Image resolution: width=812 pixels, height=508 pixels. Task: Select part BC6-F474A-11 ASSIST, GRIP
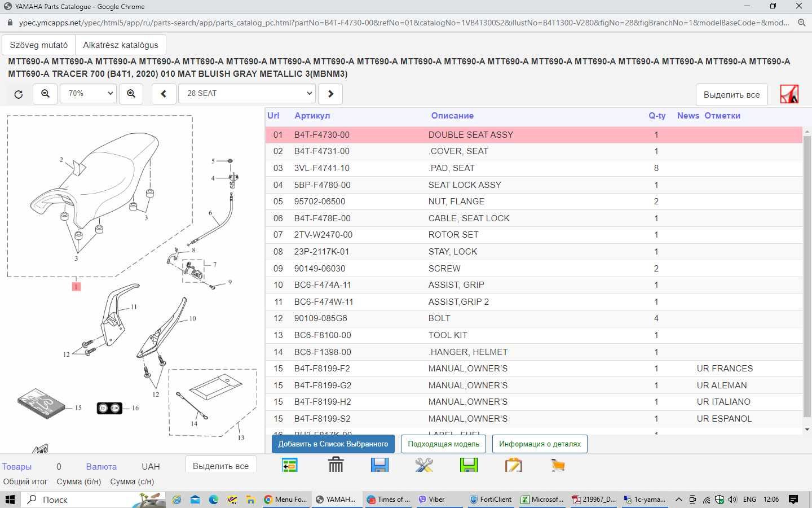click(x=533, y=285)
